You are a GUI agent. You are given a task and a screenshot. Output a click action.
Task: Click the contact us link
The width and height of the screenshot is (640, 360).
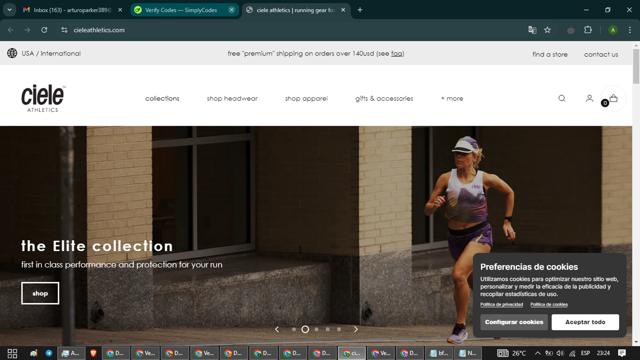click(x=601, y=54)
